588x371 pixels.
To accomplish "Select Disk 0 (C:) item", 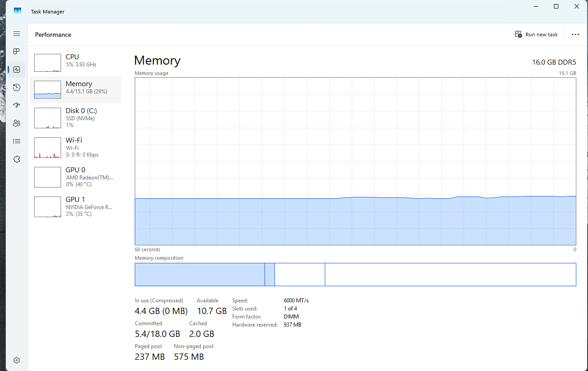I will pos(75,118).
